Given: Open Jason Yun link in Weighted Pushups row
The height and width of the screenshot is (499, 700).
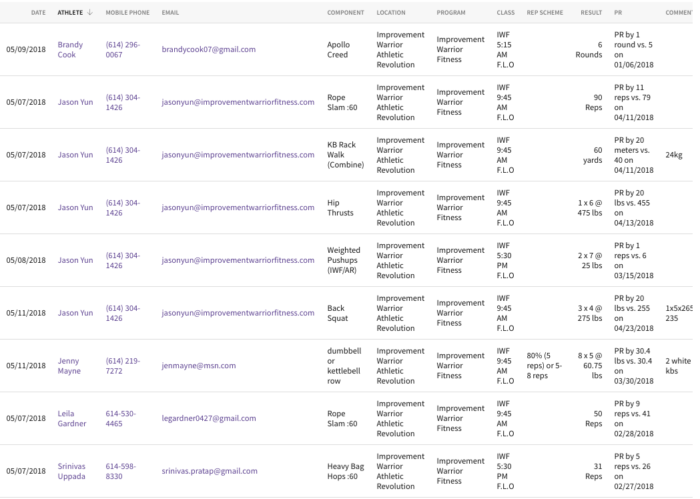Looking at the screenshot, I should [x=75, y=260].
